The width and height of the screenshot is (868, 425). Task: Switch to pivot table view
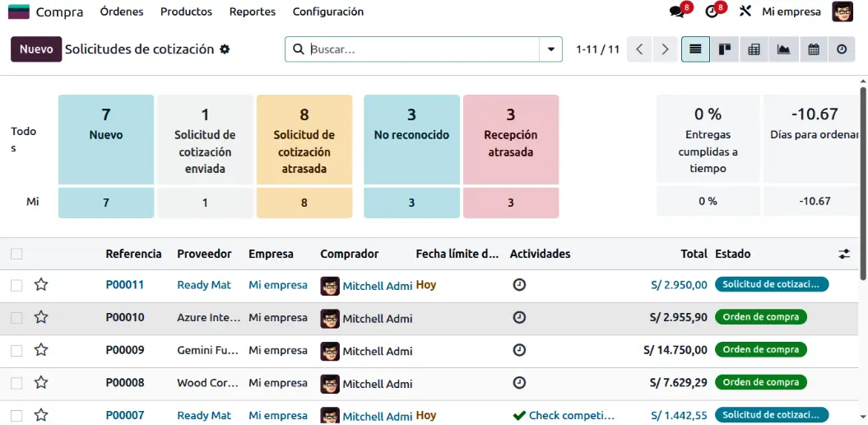(x=754, y=49)
